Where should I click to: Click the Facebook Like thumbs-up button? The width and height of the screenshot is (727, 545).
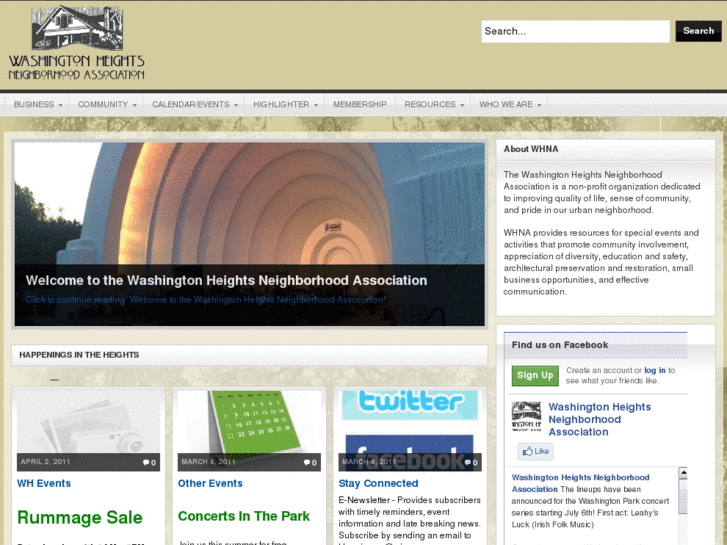click(536, 451)
